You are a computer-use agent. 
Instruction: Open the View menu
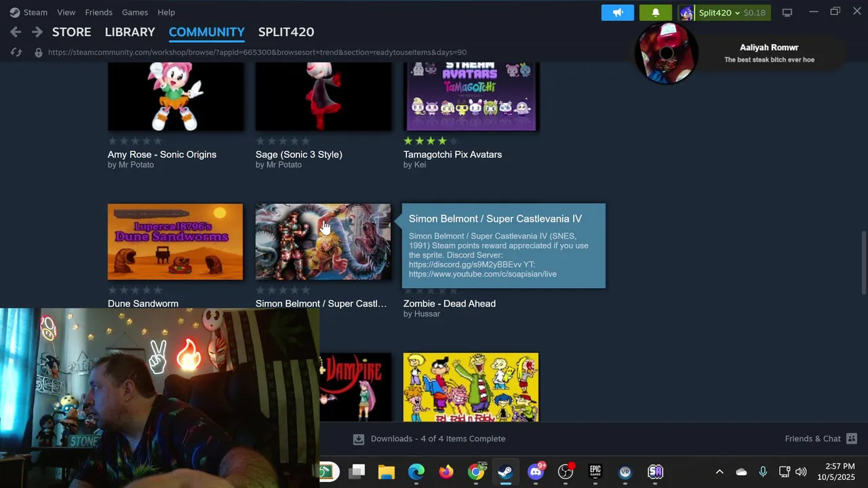tap(66, 12)
